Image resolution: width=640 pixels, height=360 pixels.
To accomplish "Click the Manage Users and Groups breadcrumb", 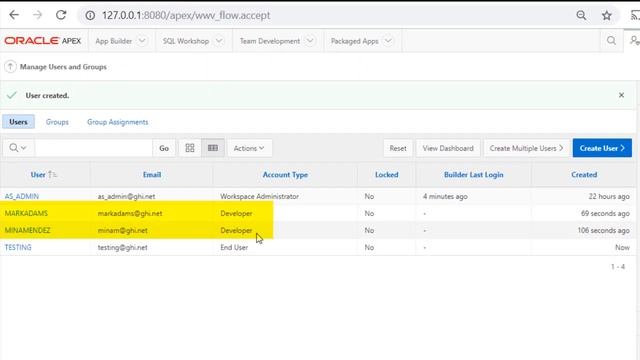I will click(x=63, y=67).
